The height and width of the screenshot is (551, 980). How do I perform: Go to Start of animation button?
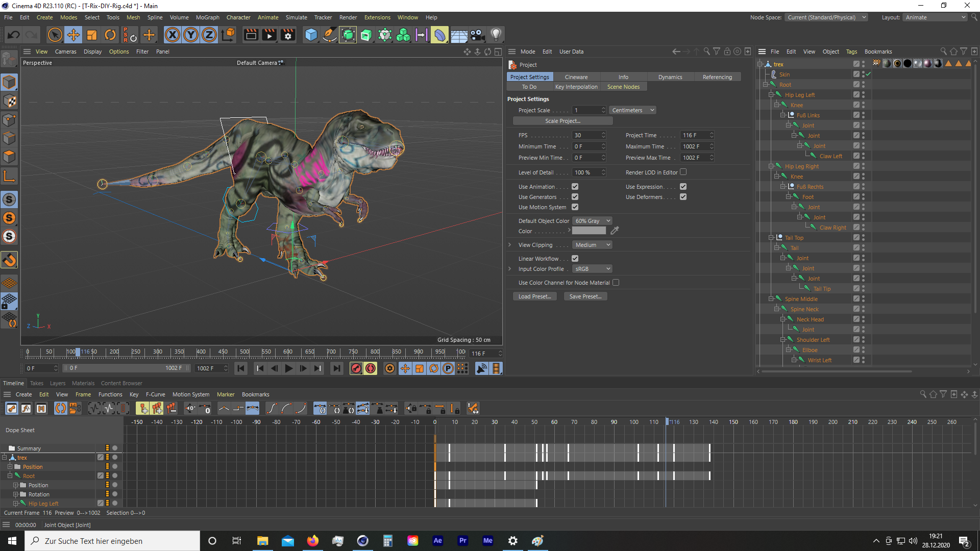click(x=241, y=368)
